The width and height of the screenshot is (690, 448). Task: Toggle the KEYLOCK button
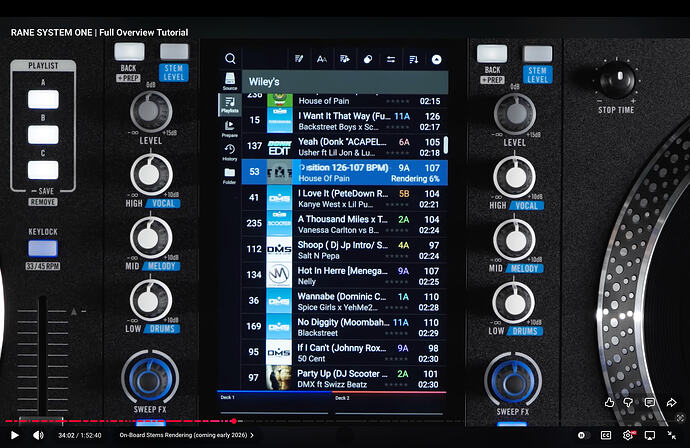[x=43, y=249]
